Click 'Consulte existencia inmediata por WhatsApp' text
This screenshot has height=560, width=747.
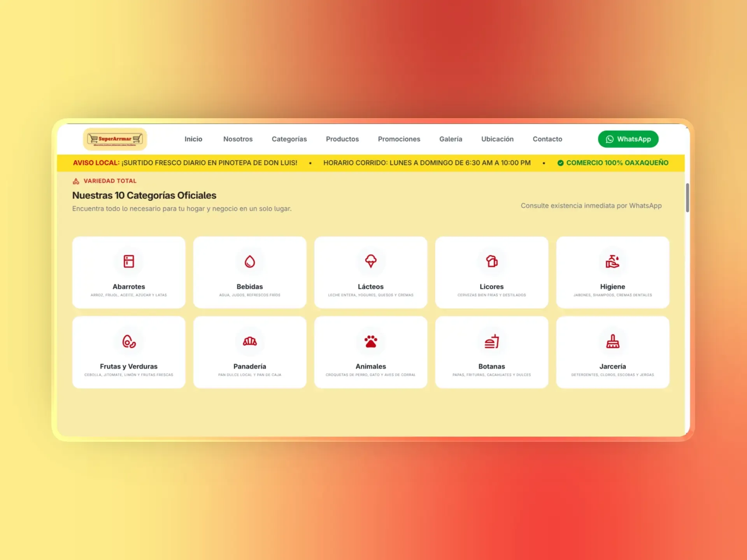point(591,206)
